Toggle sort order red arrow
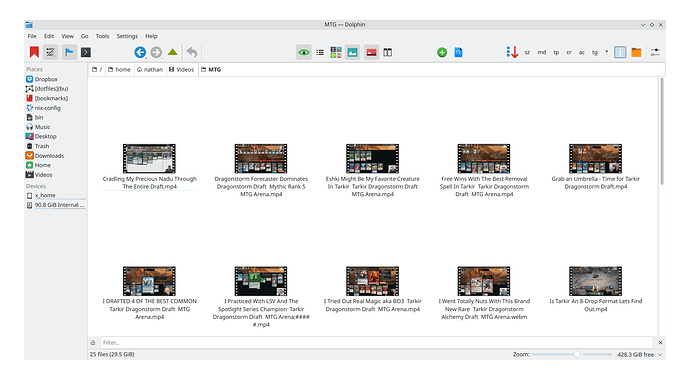690x388 pixels. tap(512, 52)
